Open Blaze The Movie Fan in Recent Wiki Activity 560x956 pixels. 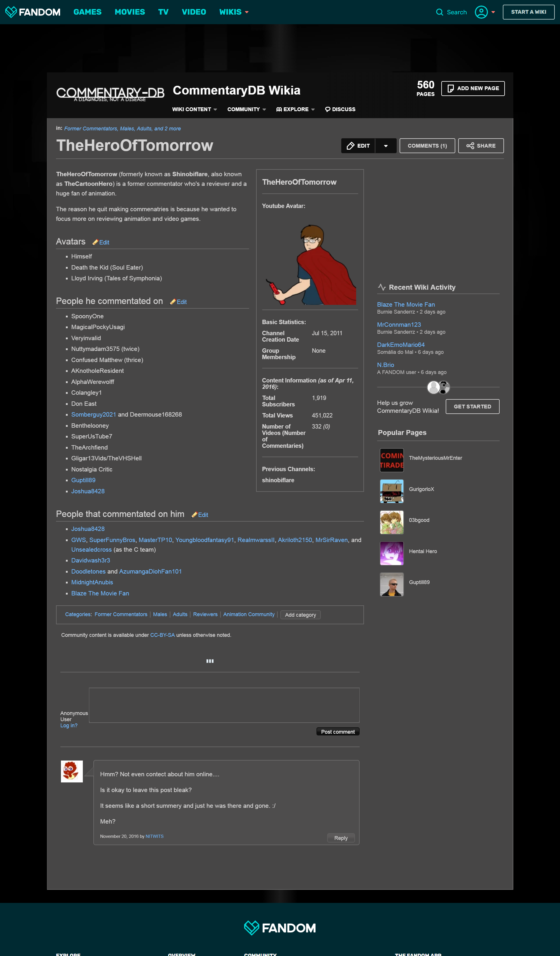406,305
